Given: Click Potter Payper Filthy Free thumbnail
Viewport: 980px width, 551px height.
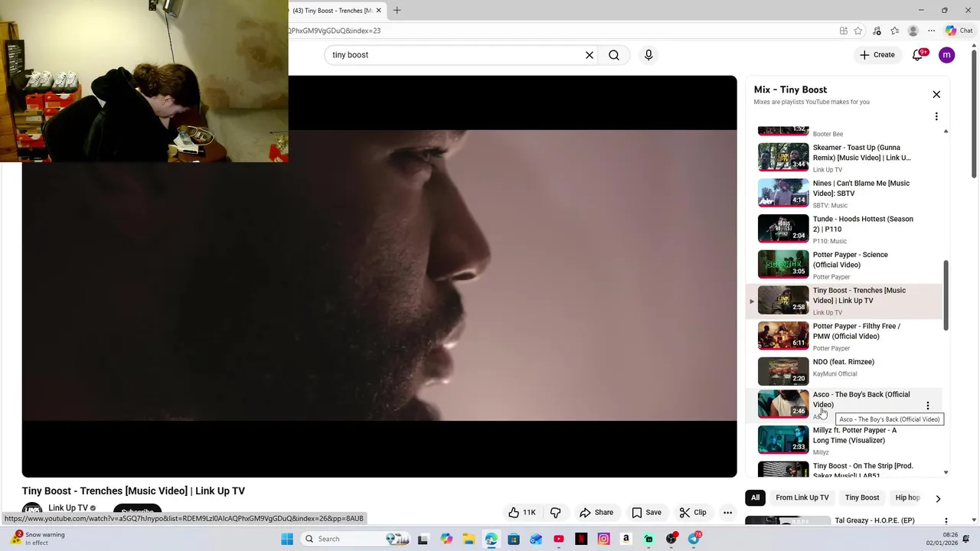Looking at the screenshot, I should click(783, 335).
